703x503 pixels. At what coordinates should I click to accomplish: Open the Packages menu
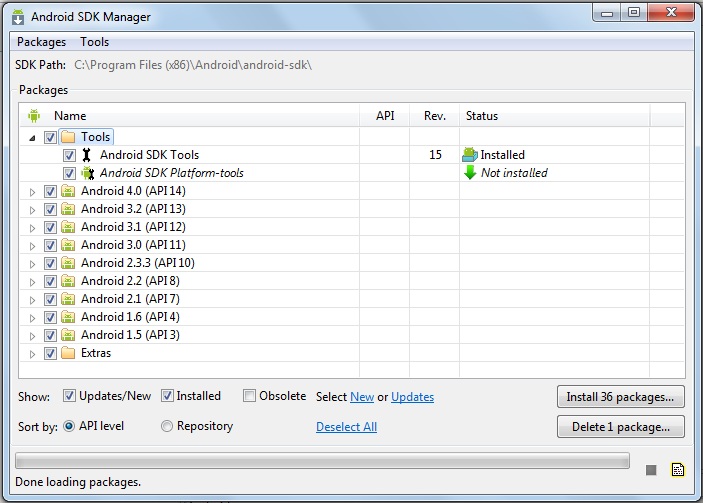click(x=41, y=42)
